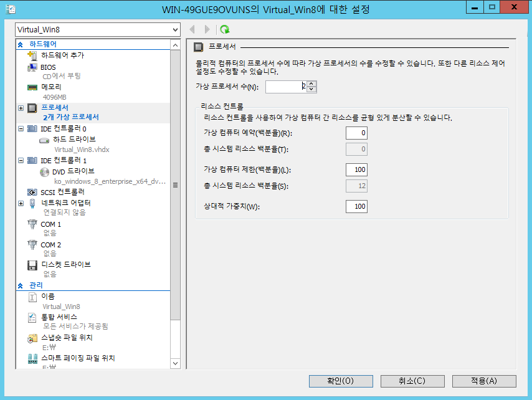The width and height of the screenshot is (532, 400).
Task: Click the back navigation arrow
Action: click(x=192, y=29)
